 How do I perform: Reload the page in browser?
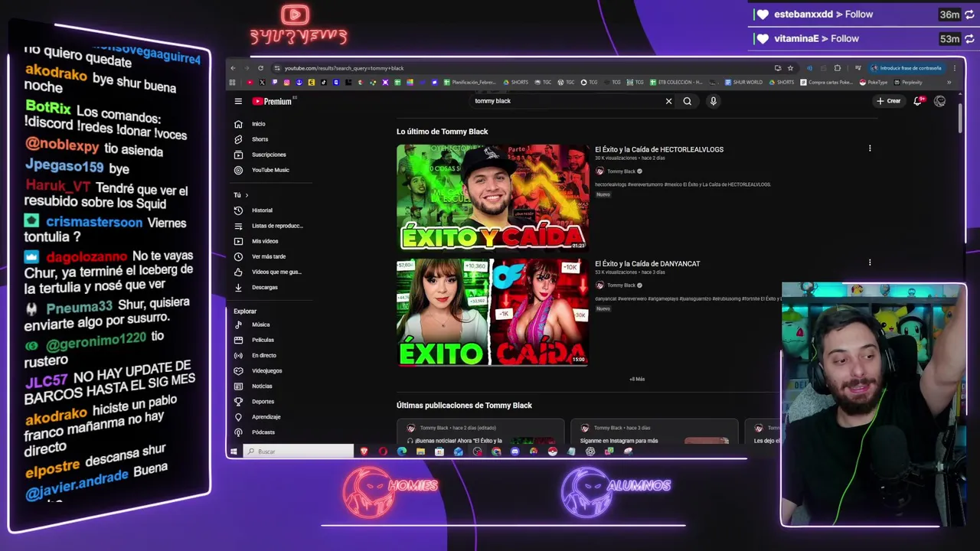click(x=260, y=68)
